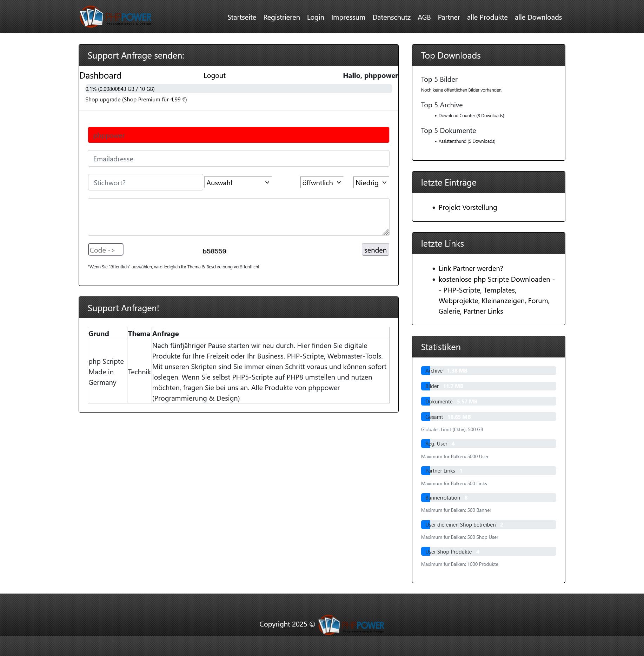Focus the Code captcha input box
Image resolution: width=644 pixels, height=656 pixels.
[x=105, y=250]
